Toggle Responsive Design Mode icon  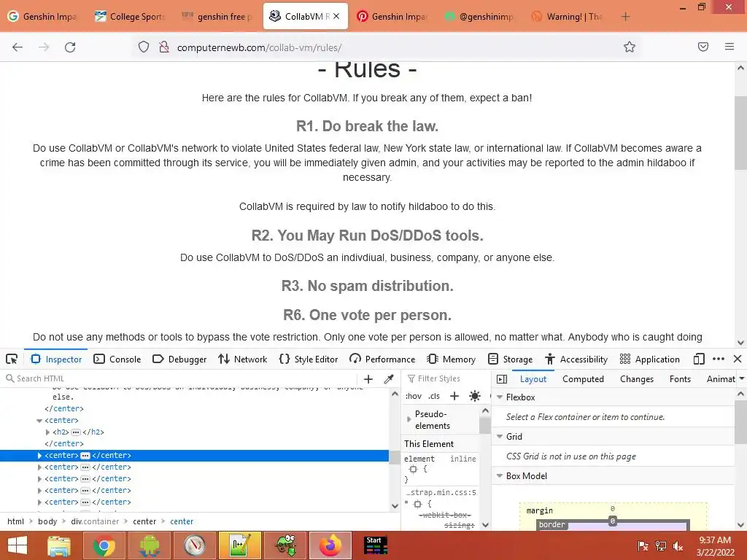(x=699, y=359)
